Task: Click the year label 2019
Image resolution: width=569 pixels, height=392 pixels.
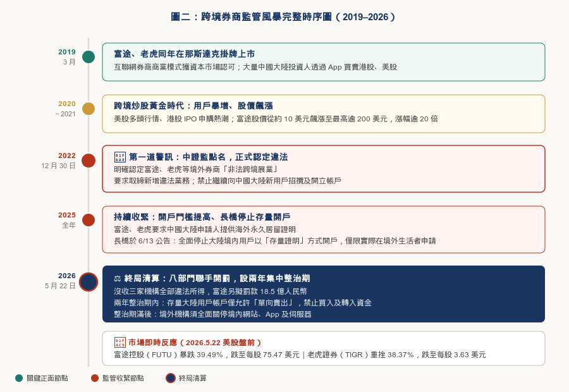Action: pos(67,52)
